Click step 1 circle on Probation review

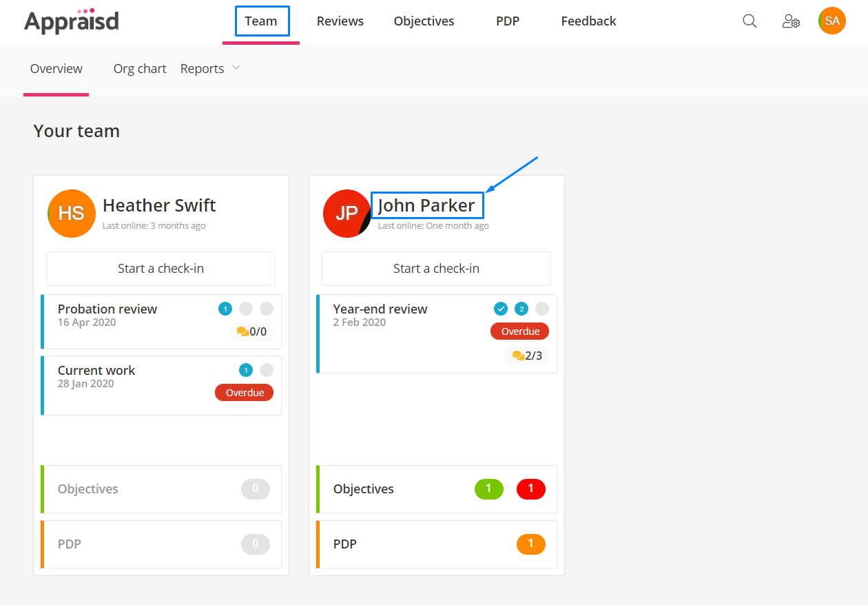pos(225,309)
